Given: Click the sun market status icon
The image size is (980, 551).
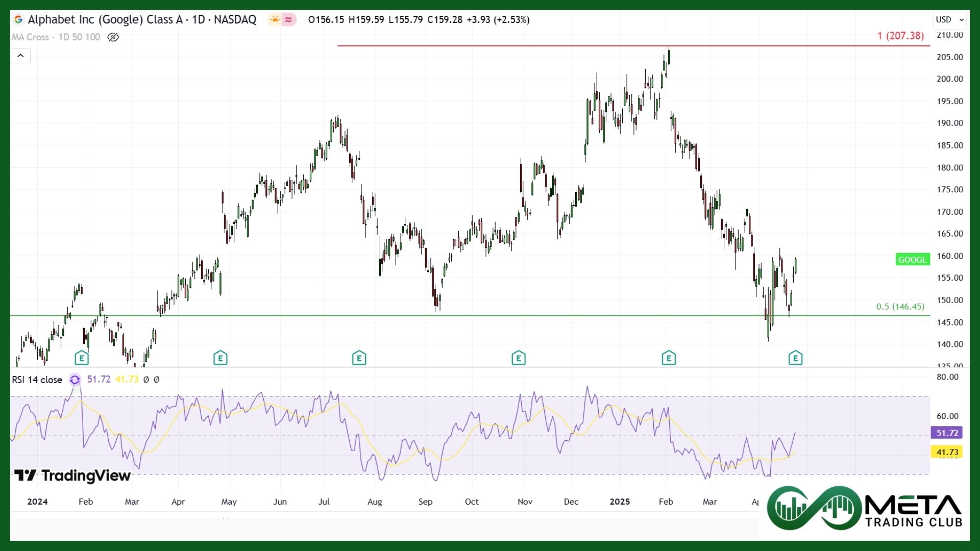Looking at the screenshot, I should tap(275, 19).
